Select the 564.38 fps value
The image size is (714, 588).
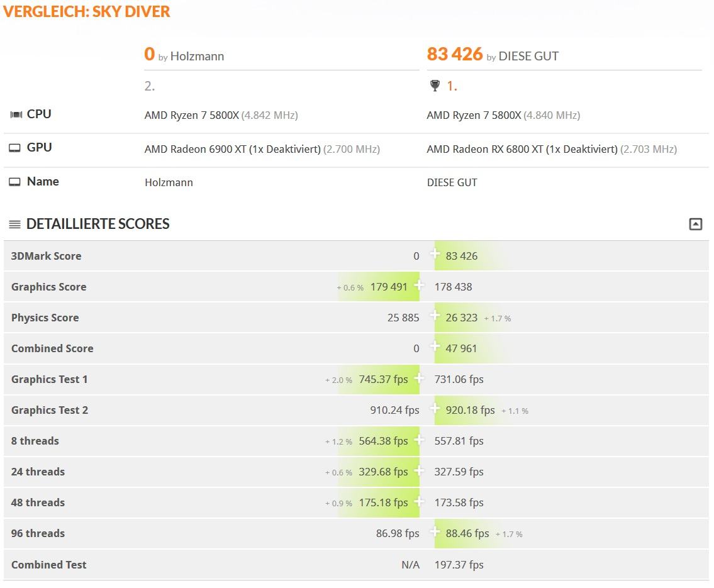click(383, 441)
